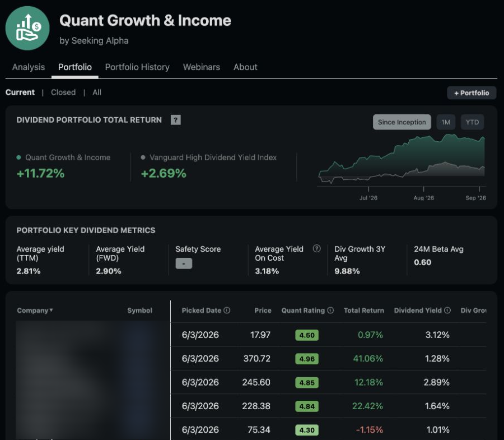Click the 3.12% dividend yield cell

point(437,335)
